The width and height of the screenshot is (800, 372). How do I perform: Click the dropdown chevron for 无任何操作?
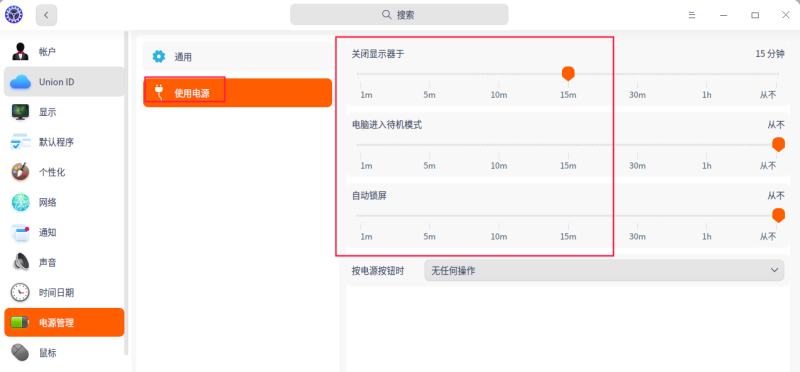[774, 270]
